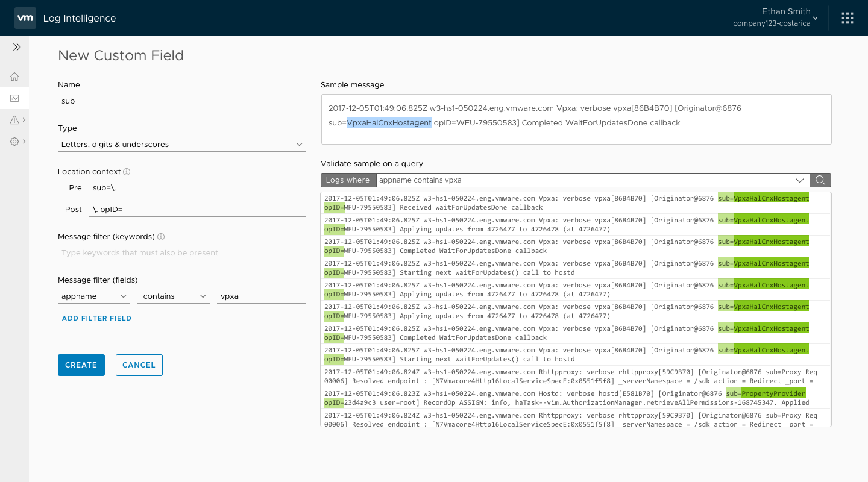Go to Home in sidebar
This screenshot has width=868, height=482.
pos(14,77)
